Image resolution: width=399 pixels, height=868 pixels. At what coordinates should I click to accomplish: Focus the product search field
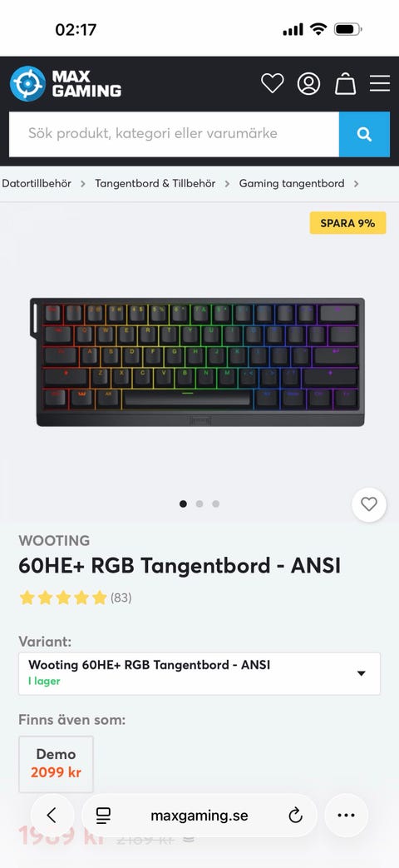click(x=174, y=134)
